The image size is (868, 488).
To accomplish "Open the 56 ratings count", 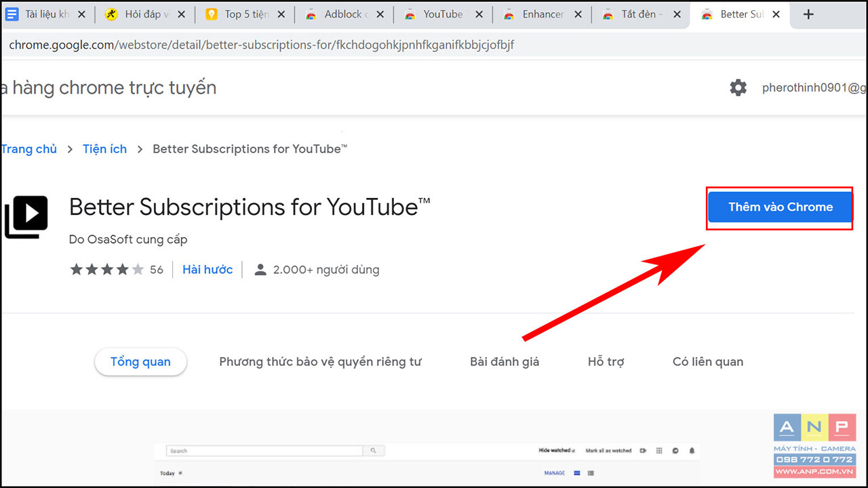I will tap(157, 270).
